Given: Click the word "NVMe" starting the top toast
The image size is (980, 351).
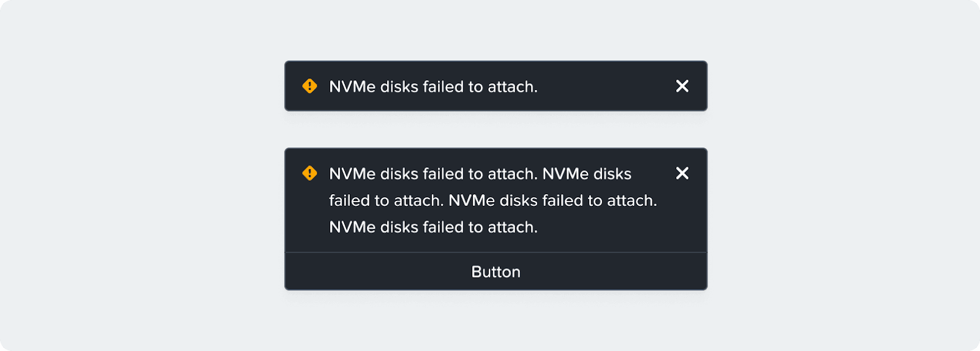Looking at the screenshot, I should pos(352,87).
